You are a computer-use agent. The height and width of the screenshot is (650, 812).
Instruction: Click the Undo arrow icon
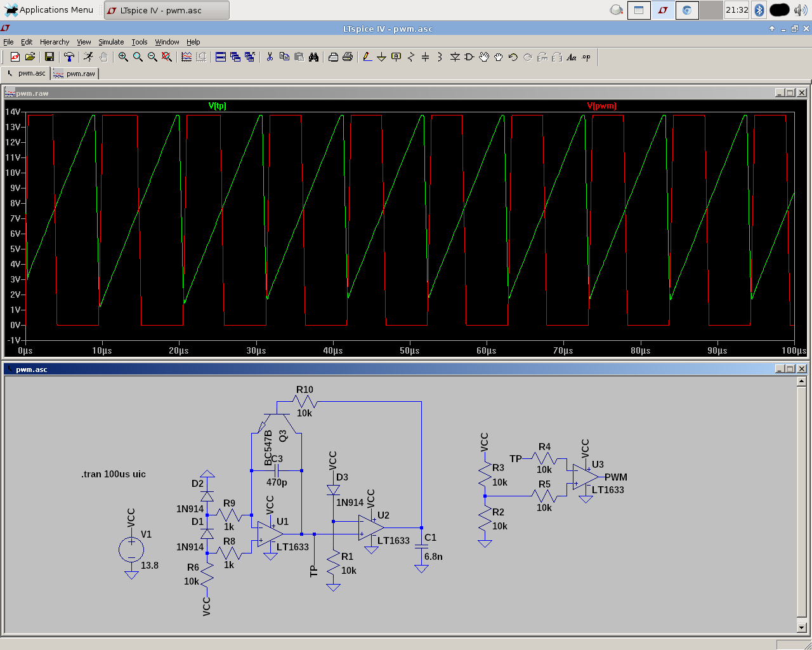pyautogui.click(x=513, y=57)
